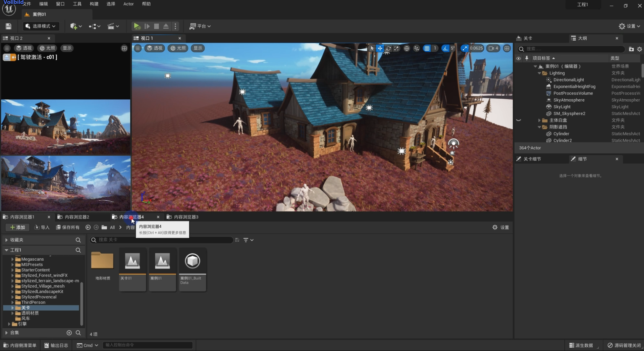Switch to the 内容浏览器3 tab
Viewport: 644px width, 351px height.
186,217
